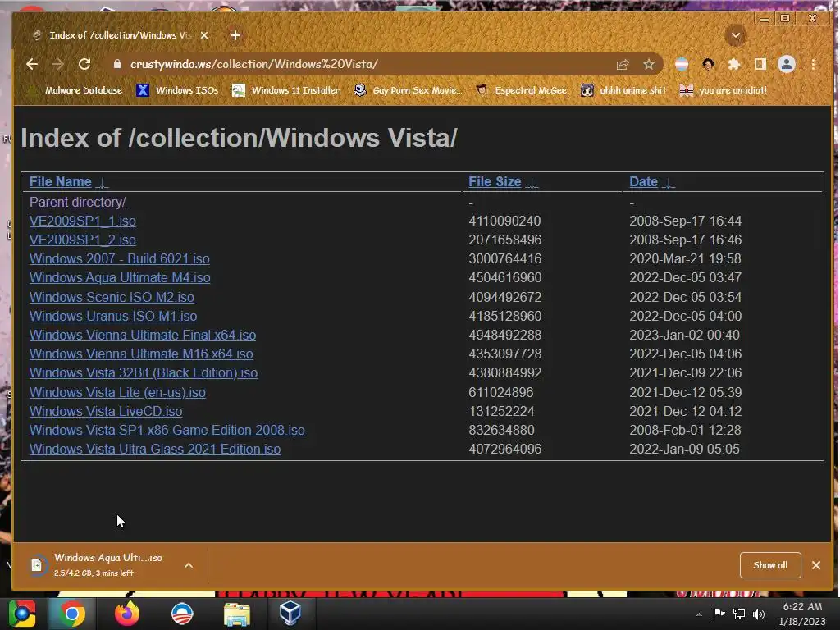Screen dimensions: 840x630
Task: Click the Show all downloads button
Action: (770, 565)
